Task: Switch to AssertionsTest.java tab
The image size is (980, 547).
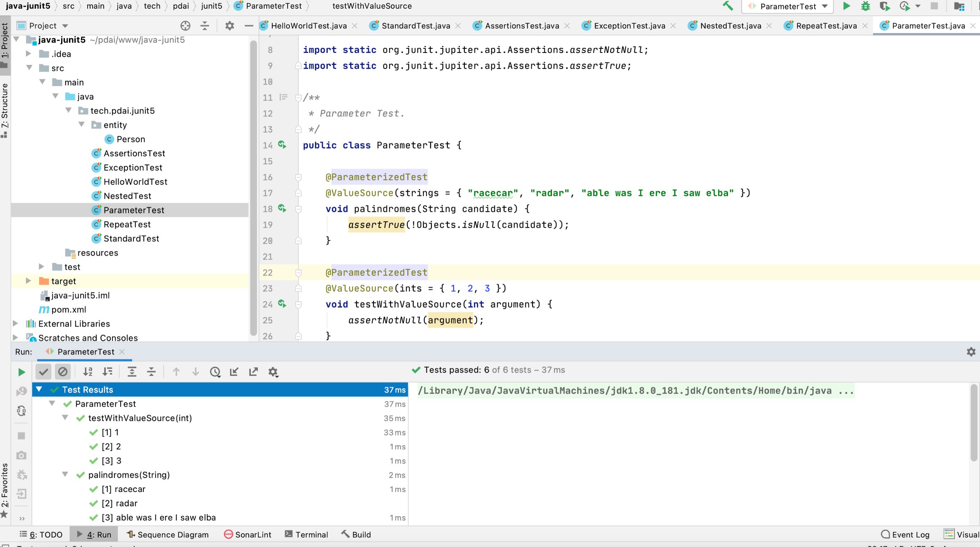Action: (522, 26)
